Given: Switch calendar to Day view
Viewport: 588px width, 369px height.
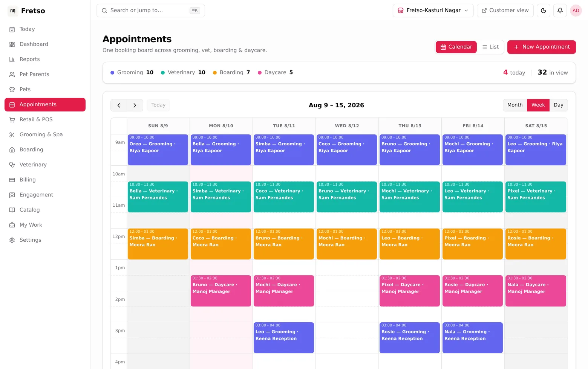Looking at the screenshot, I should tap(559, 105).
